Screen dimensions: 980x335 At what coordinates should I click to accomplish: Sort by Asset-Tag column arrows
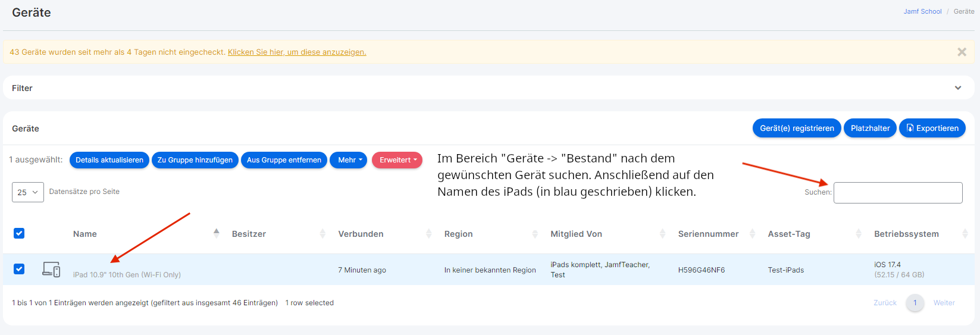(x=858, y=234)
